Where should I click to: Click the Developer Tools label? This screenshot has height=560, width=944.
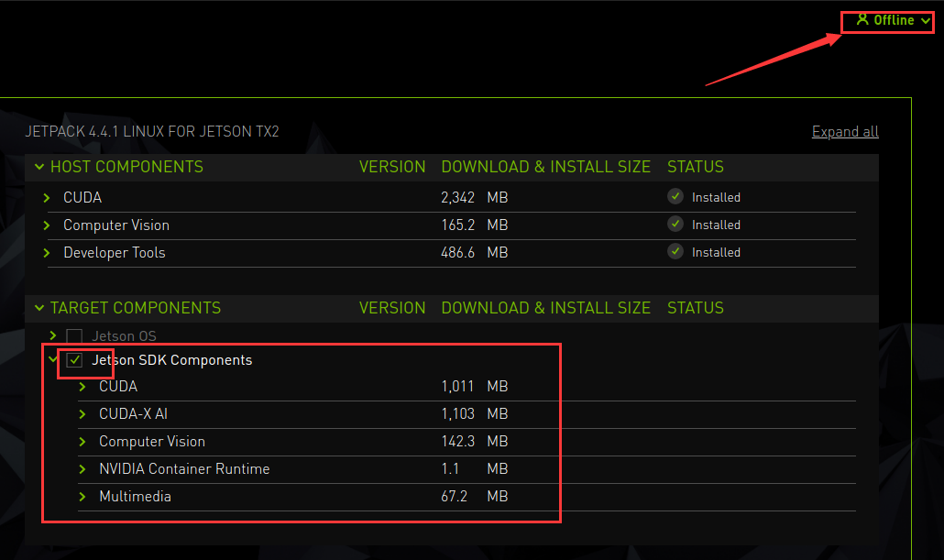pyautogui.click(x=115, y=253)
